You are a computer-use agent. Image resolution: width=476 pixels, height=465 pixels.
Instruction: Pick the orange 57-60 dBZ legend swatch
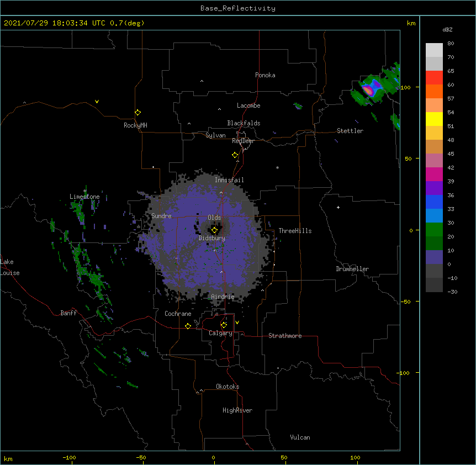coord(434,91)
